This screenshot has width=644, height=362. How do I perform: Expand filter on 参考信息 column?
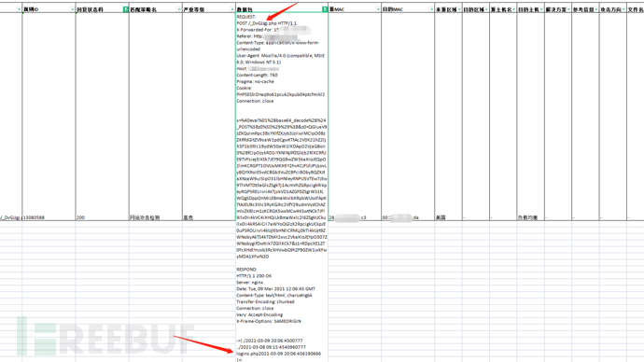click(596, 9)
